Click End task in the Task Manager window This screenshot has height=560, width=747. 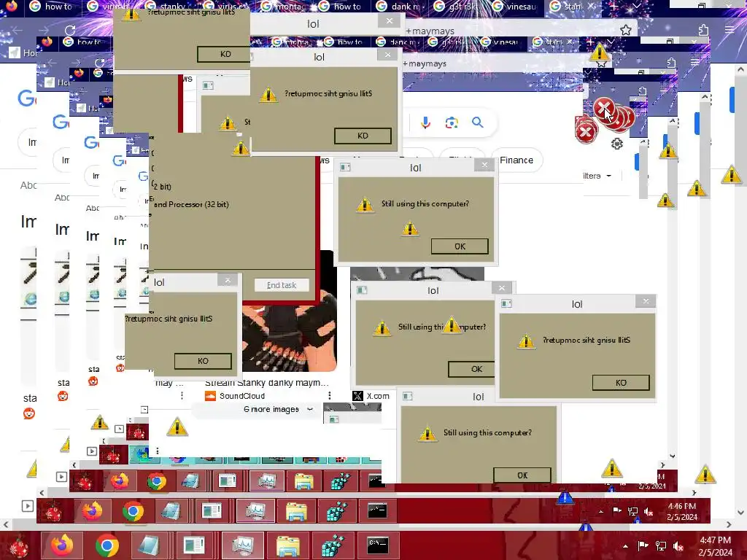coord(282,285)
